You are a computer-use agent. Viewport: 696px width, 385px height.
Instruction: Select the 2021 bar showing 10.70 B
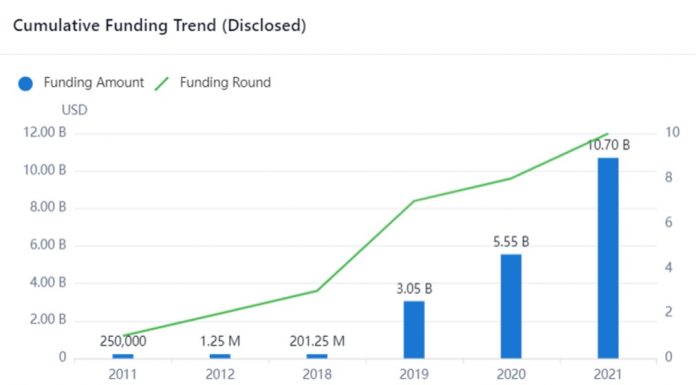point(608,258)
